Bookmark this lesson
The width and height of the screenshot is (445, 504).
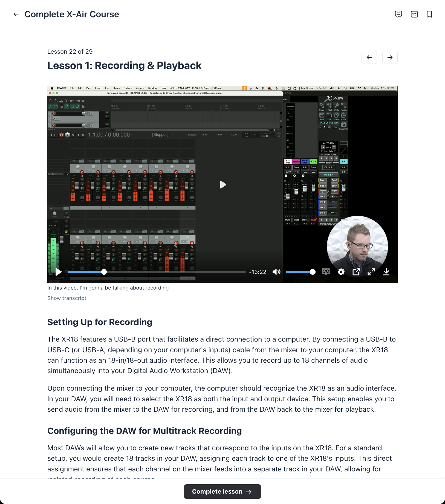[x=429, y=14]
